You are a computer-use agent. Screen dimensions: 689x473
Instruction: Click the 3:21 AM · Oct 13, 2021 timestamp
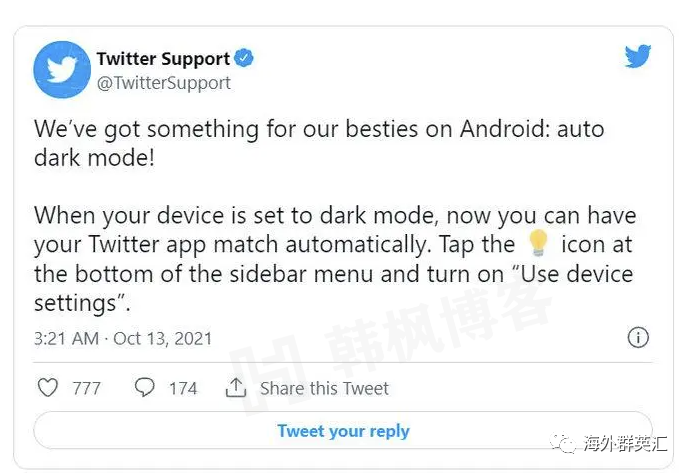point(123,338)
